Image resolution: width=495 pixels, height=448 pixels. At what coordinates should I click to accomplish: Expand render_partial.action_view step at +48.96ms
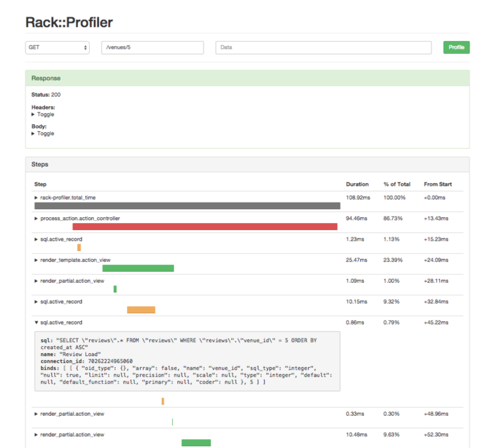click(x=69, y=413)
